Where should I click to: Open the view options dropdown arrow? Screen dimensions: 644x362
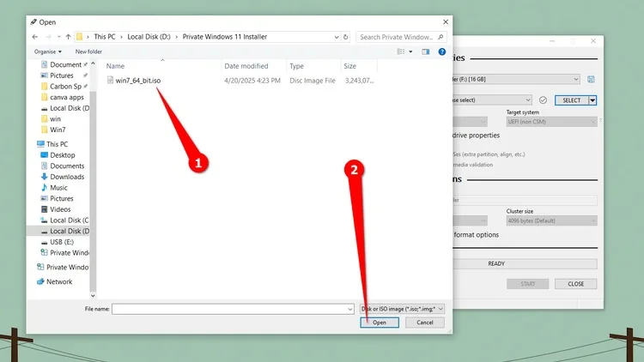tap(410, 51)
